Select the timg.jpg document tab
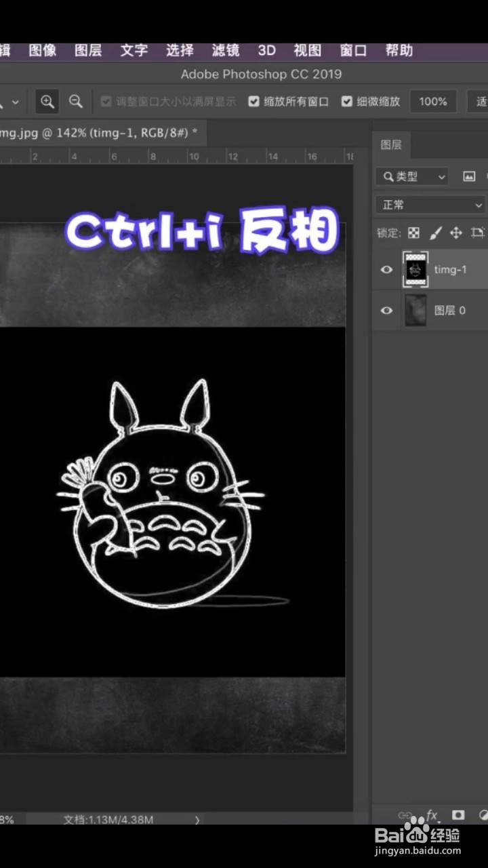The height and width of the screenshot is (868, 488). pos(102,133)
